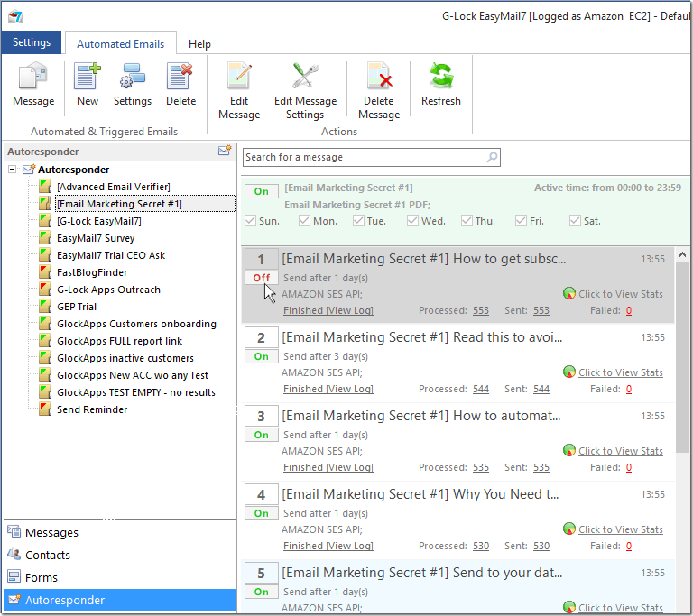Turn off message 5 On toggle
Screen dimensions: 693x616
[262, 592]
